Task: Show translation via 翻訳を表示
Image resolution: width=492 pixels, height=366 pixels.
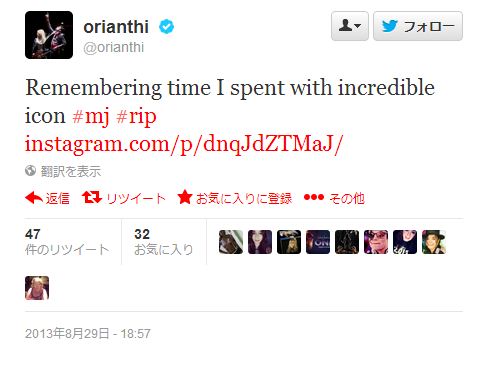Action: pos(71,171)
